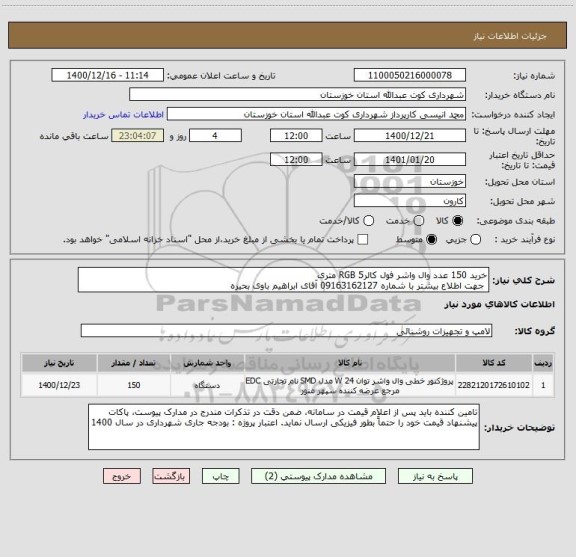This screenshot has width=576, height=557.
Task: Click product code 2282120172610102 cell
Action: 494,385
